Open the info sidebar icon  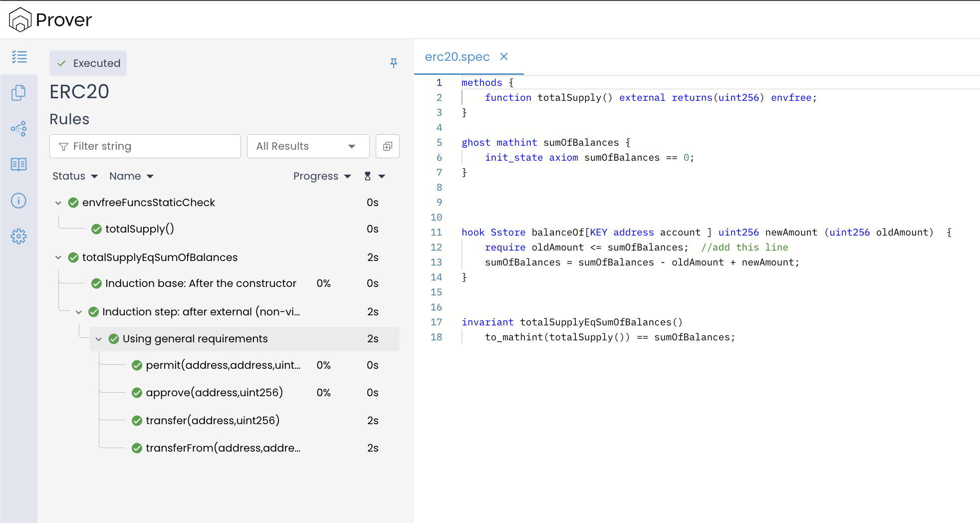(19, 201)
